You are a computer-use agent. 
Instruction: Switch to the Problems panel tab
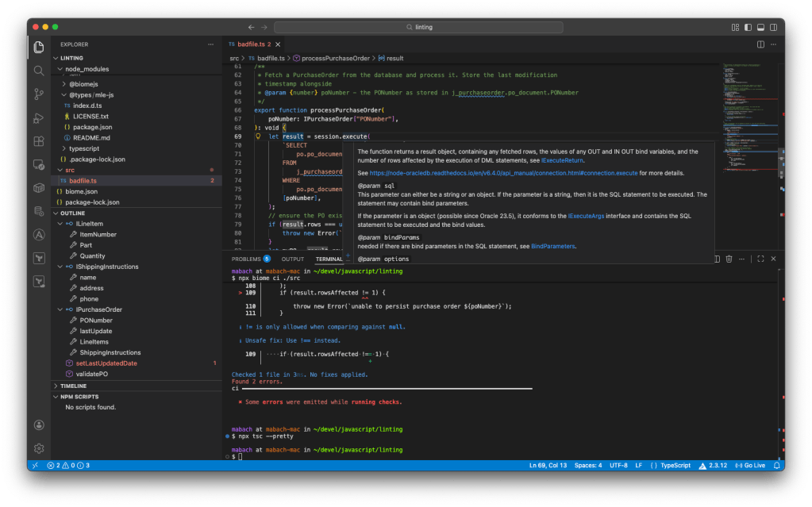tap(245, 259)
